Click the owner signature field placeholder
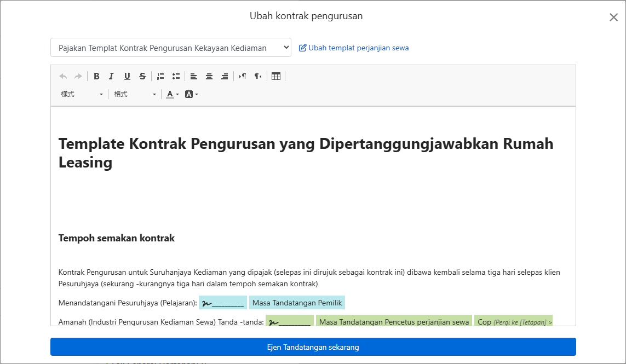The height and width of the screenshot is (364, 626). coord(223,303)
